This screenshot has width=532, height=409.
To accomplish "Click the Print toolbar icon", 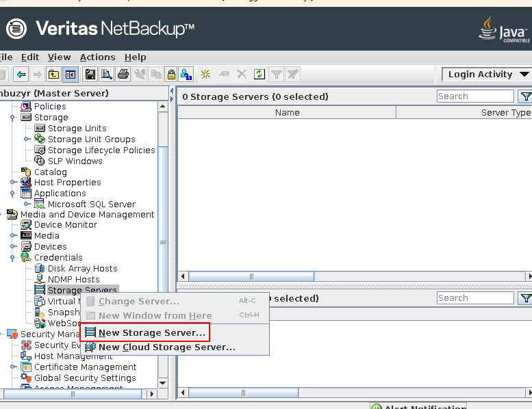I will [123, 75].
